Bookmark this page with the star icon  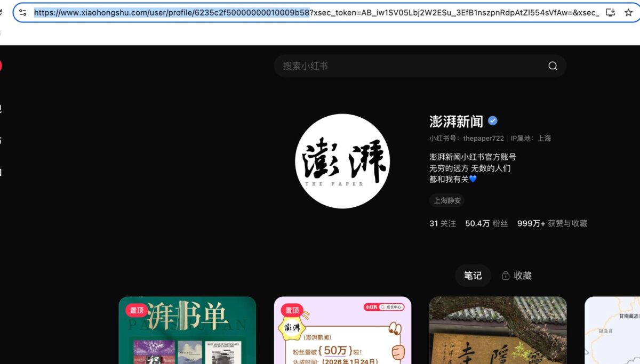click(628, 12)
